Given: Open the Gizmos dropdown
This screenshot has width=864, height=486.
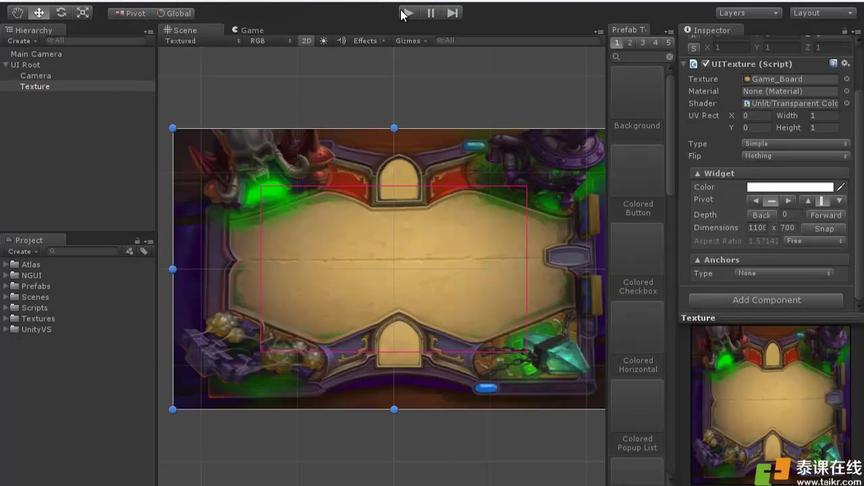Looking at the screenshot, I should [411, 41].
